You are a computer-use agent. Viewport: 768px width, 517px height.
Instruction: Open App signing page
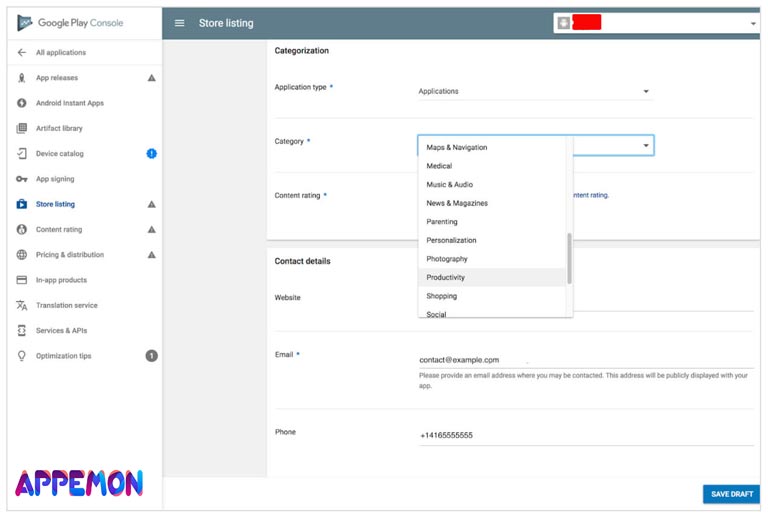55,179
